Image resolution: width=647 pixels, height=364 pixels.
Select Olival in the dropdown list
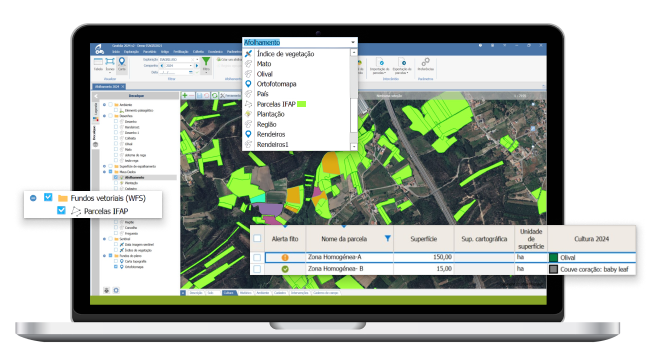(264, 74)
